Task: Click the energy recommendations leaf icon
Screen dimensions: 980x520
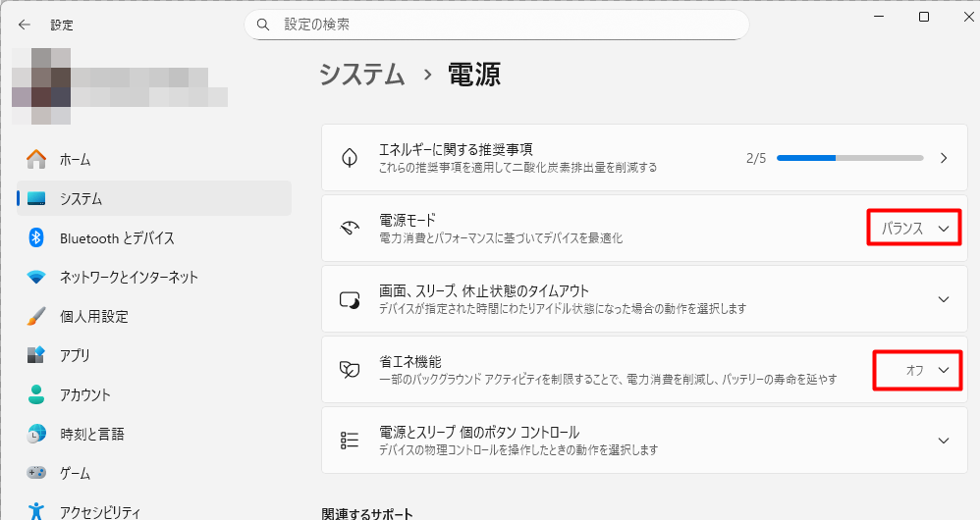Action: pos(350,157)
